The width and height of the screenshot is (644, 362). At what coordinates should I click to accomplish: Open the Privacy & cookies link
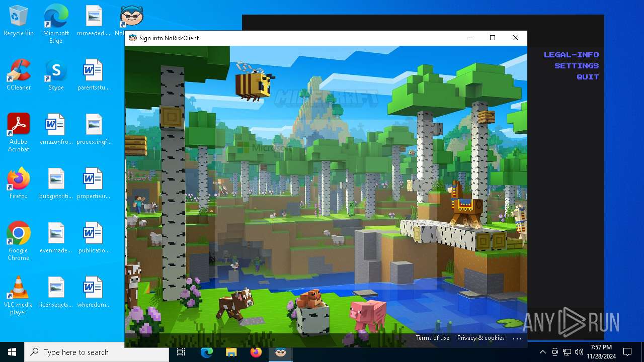click(x=481, y=338)
